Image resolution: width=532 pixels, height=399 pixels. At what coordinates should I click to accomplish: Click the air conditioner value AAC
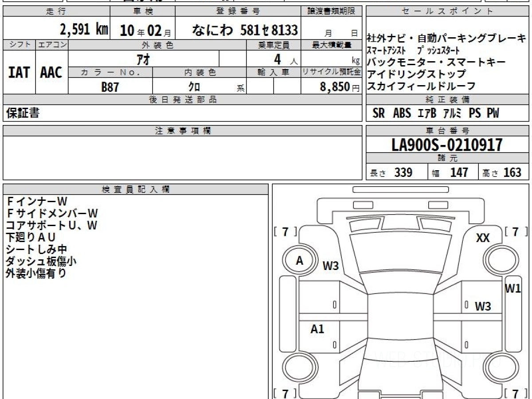pos(51,73)
